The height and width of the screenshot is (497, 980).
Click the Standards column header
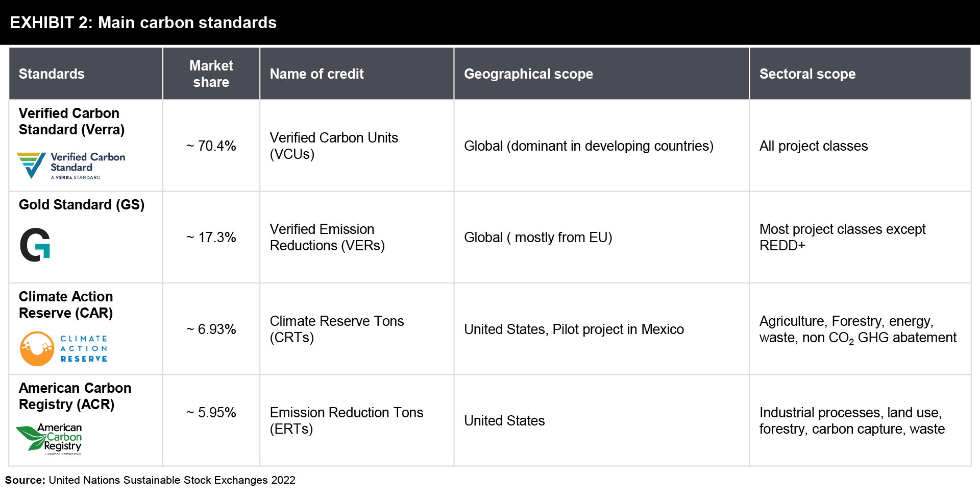52,74
